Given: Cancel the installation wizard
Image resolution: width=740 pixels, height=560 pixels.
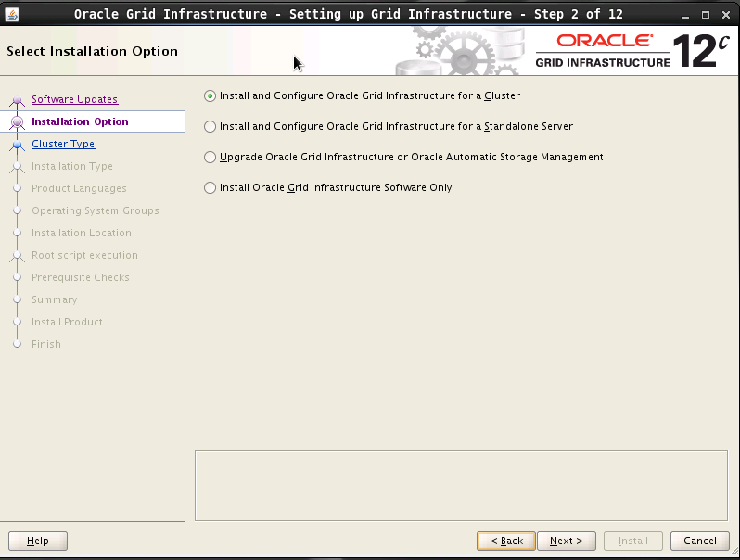Looking at the screenshot, I should 699,541.
